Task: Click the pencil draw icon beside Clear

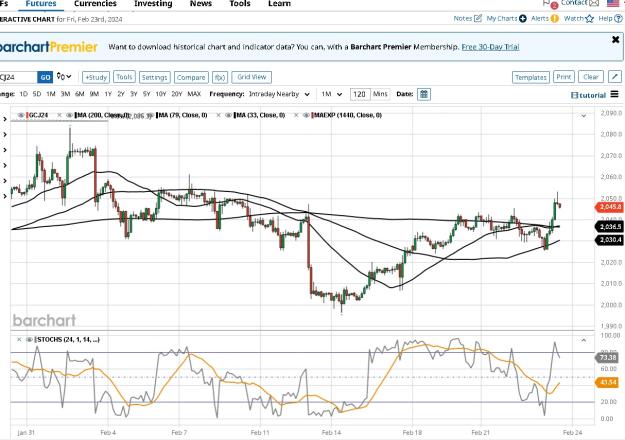Action: (x=615, y=77)
